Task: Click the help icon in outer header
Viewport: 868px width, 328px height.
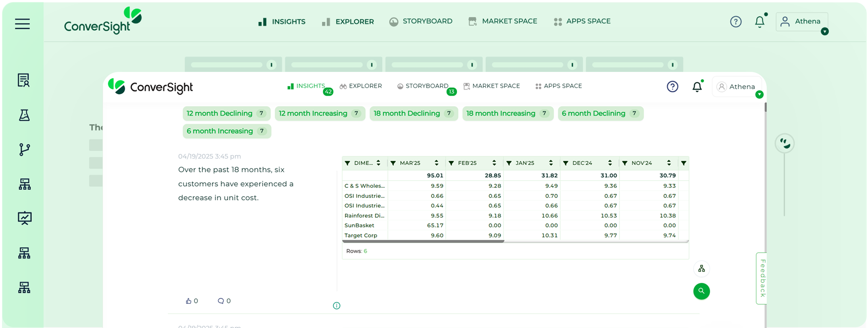Action: pyautogui.click(x=736, y=21)
